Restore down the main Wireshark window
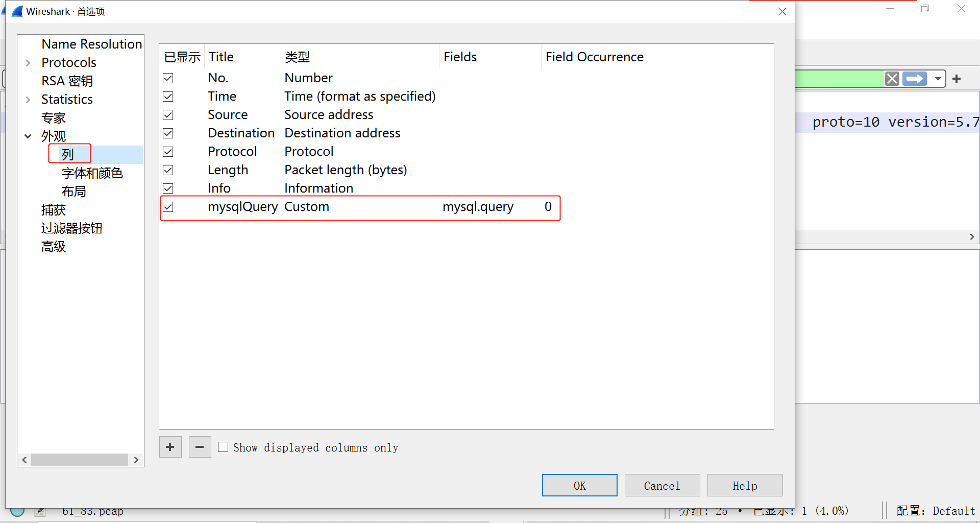 pos(925,9)
